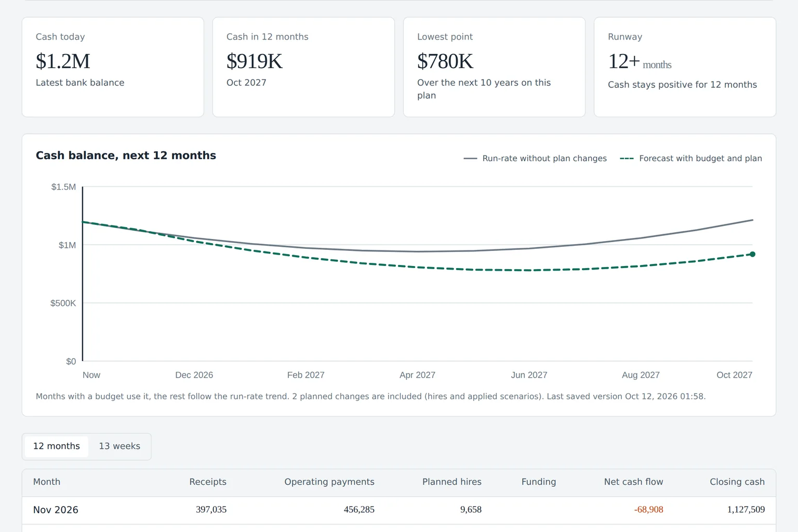The width and height of the screenshot is (798, 532).
Task: Click the 12+ months runway value
Action: [x=640, y=62]
